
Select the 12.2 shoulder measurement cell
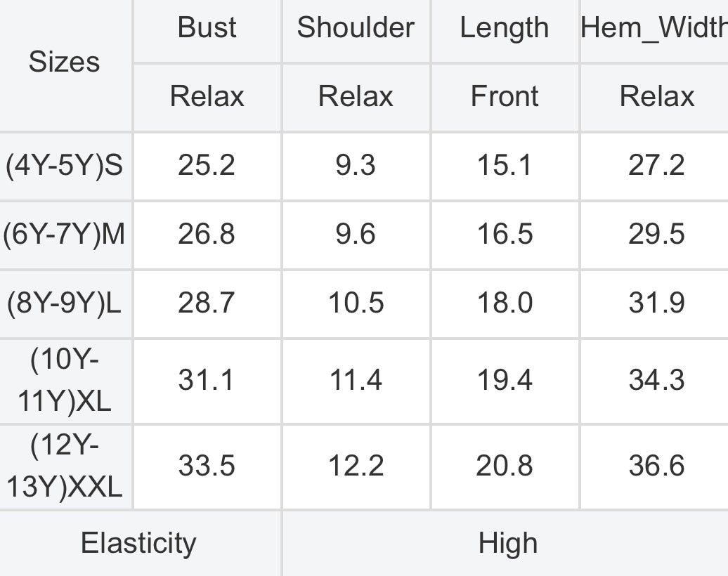(x=356, y=466)
